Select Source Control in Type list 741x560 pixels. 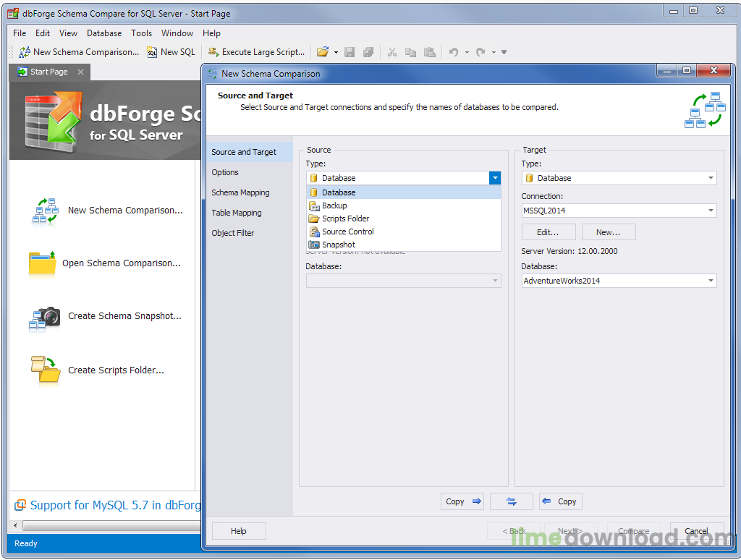tap(347, 232)
